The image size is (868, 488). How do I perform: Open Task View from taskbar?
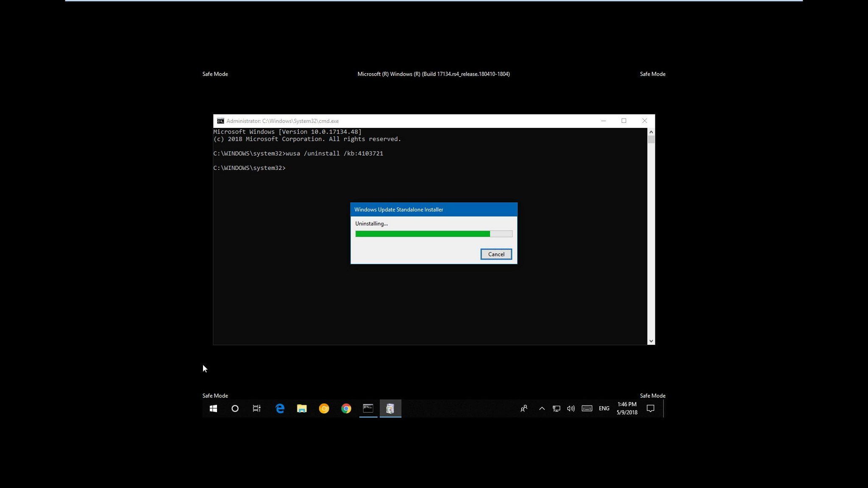point(256,408)
